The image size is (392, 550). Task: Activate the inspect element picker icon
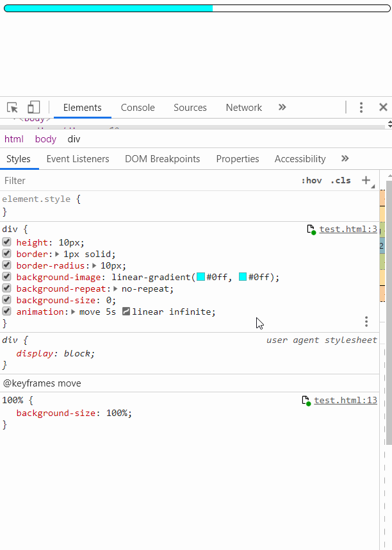(13, 108)
